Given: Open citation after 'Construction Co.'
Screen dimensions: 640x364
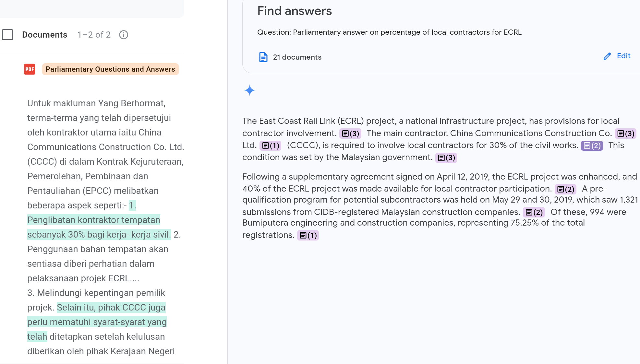Looking at the screenshot, I should pyautogui.click(x=625, y=134).
